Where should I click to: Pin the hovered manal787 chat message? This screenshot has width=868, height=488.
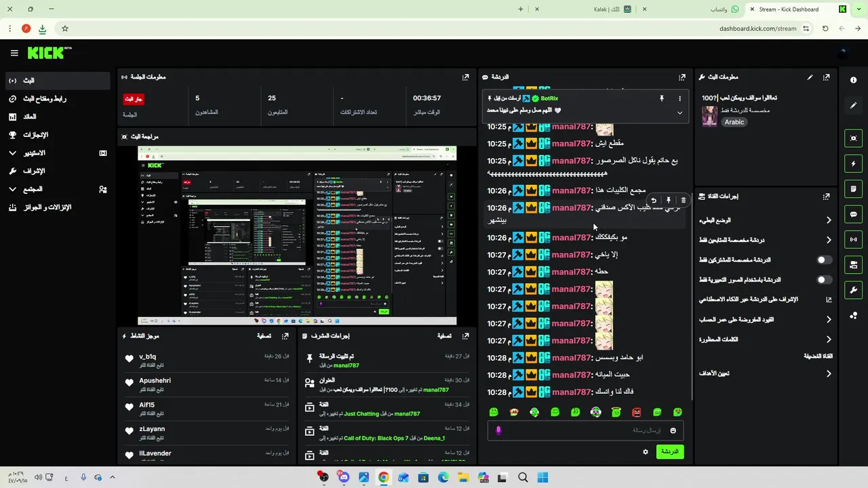pyautogui.click(x=668, y=201)
